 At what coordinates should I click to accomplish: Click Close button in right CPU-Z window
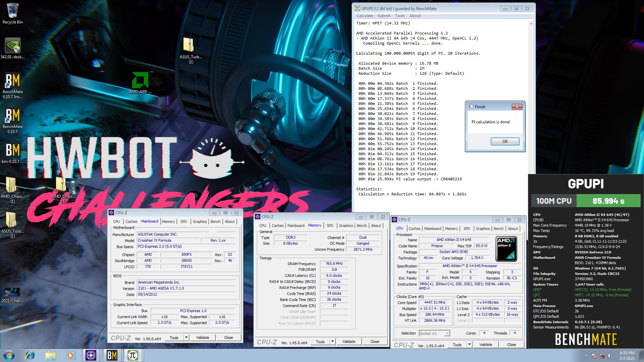pos(512,345)
